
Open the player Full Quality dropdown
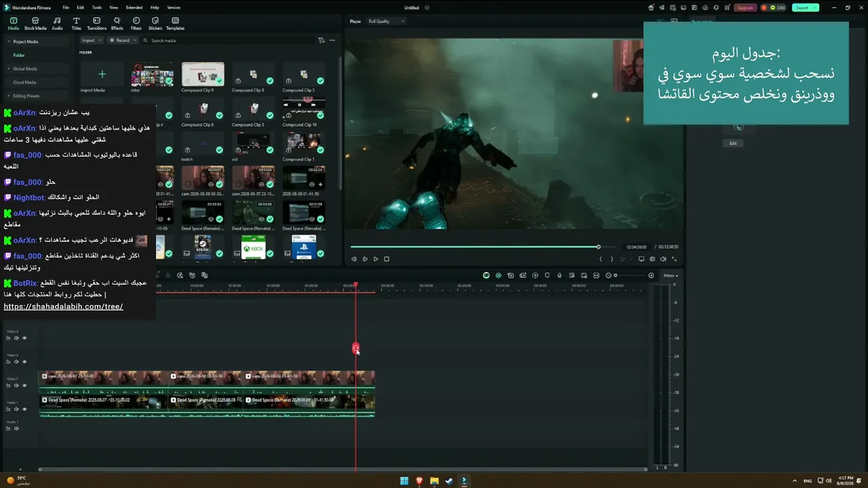[x=387, y=22]
